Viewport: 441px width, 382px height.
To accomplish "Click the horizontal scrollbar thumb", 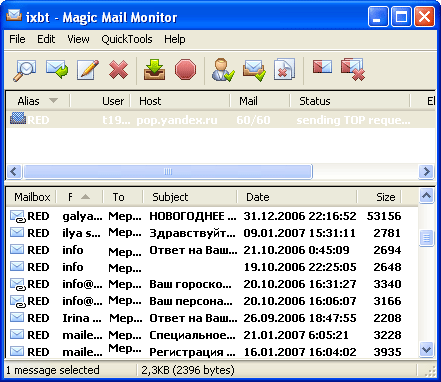I will [x=168, y=172].
